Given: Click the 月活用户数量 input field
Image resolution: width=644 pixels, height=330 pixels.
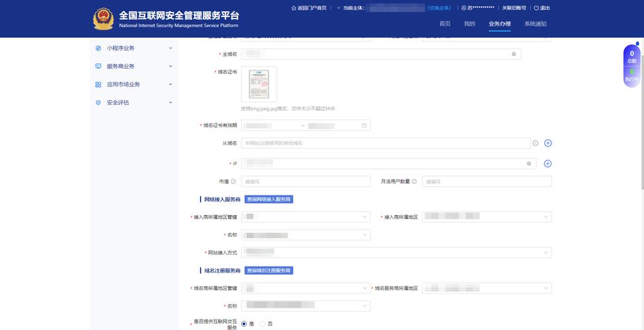Looking at the screenshot, I should coord(487,181).
